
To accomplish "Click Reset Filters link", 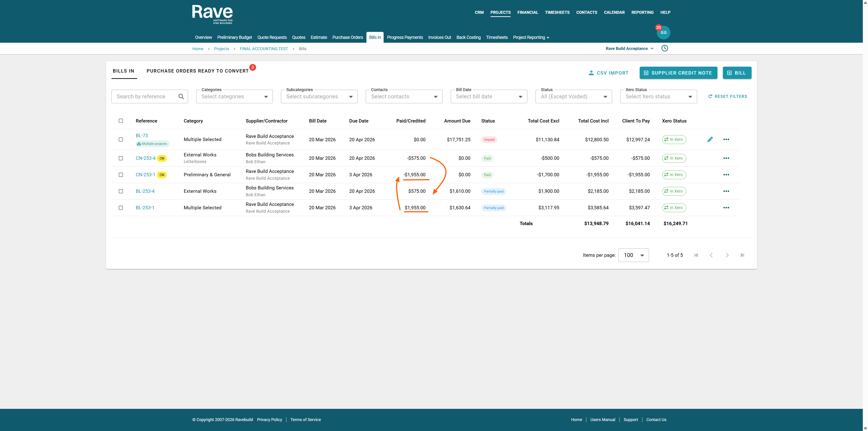I will tap(727, 96).
